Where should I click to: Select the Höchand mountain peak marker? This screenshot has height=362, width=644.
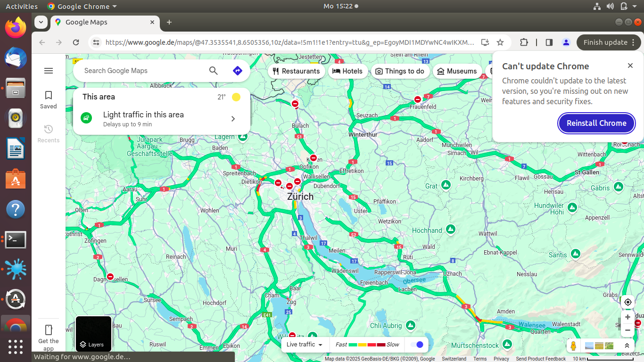[x=451, y=230]
